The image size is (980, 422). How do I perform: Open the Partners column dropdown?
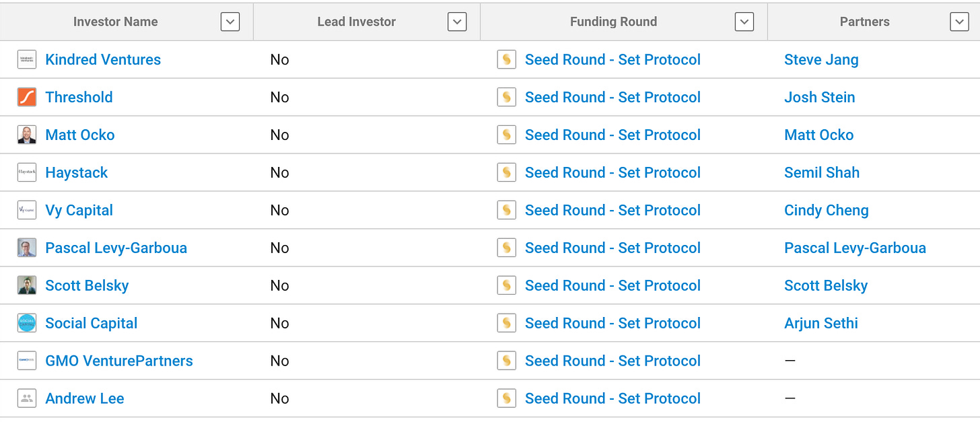(x=959, y=22)
